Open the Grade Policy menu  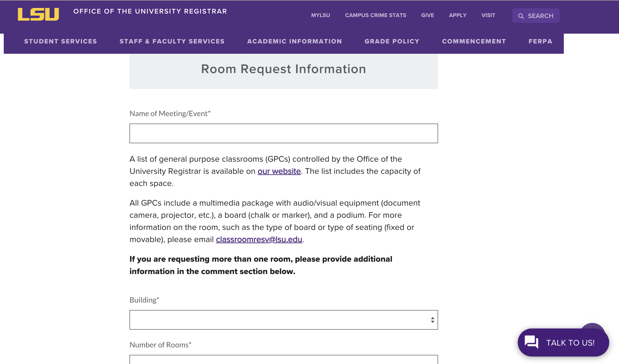point(392,41)
